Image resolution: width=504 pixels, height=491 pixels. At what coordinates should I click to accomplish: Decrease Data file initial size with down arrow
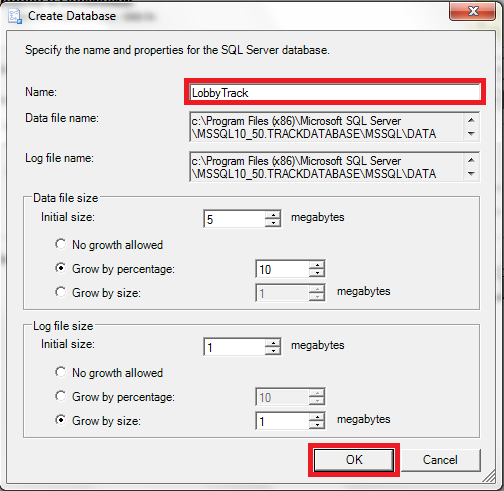(273, 223)
